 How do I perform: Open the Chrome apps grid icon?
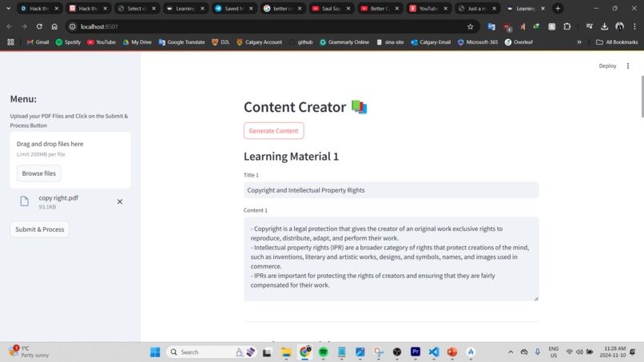[x=10, y=42]
